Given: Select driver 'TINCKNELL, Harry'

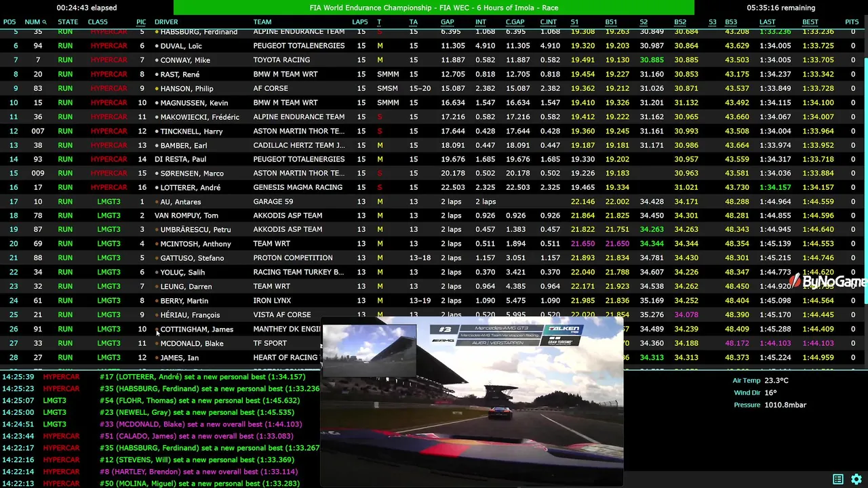Looking at the screenshot, I should [x=191, y=131].
